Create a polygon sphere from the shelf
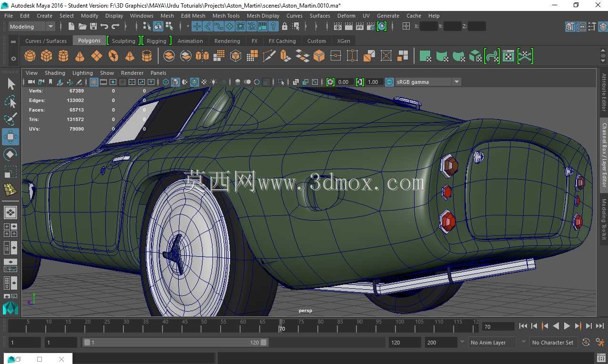 [30, 56]
